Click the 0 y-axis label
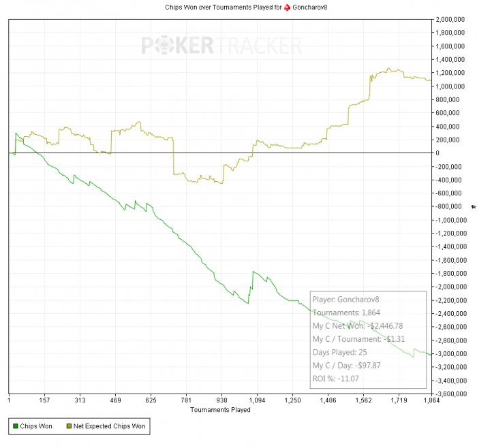Screen dimensions: 477x448 click(437, 153)
